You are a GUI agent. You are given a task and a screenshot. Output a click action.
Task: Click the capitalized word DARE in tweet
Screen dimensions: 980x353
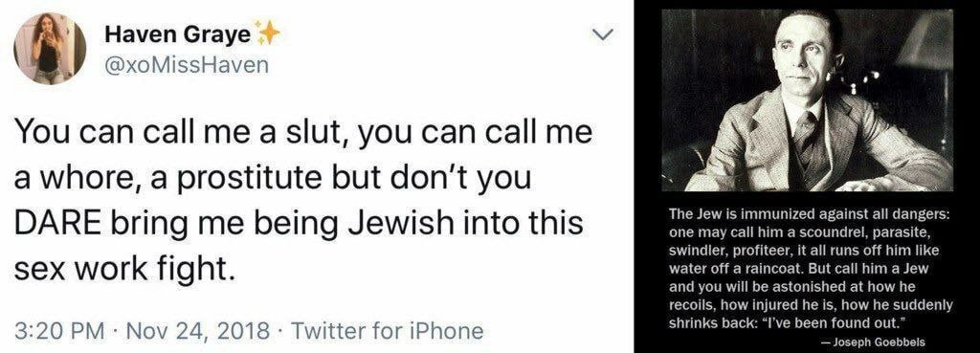56,223
